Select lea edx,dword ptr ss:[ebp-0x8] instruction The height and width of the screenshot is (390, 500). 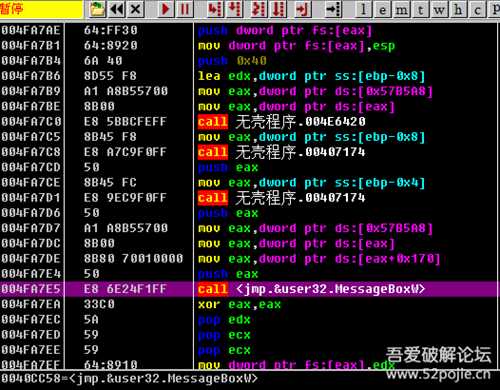(x=311, y=76)
